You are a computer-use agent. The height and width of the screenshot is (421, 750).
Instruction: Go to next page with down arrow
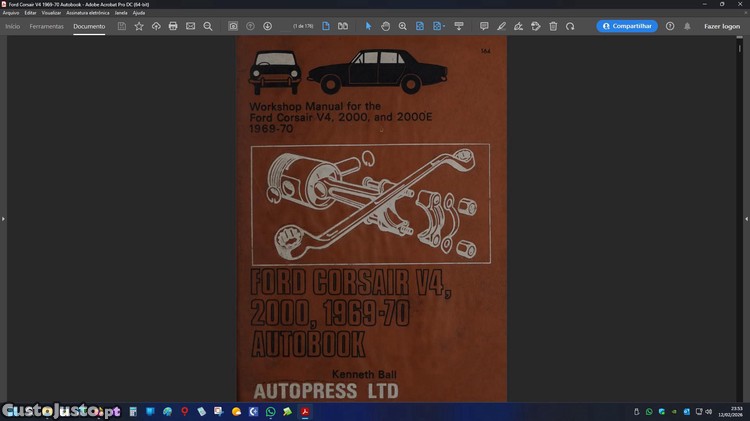click(x=267, y=26)
